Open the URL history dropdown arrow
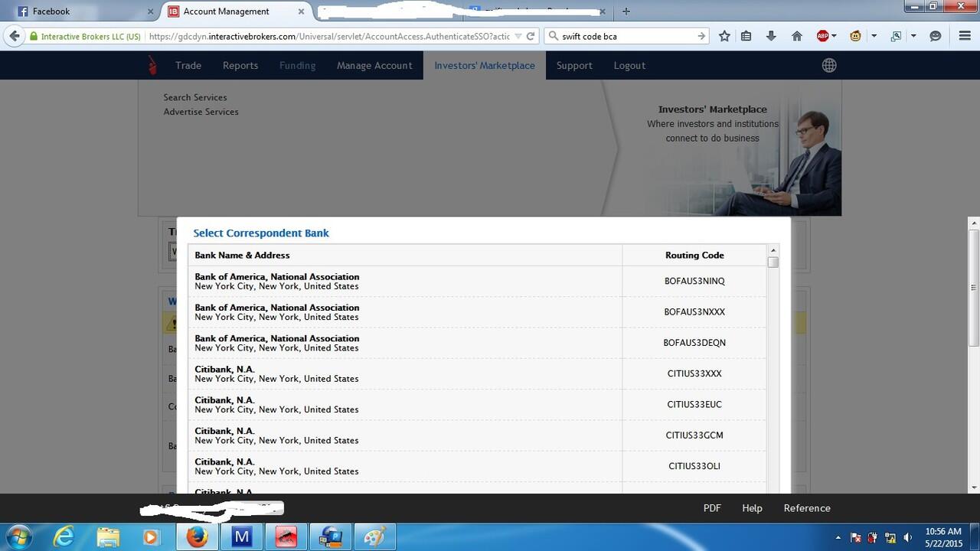This screenshot has width=980, height=551. [x=518, y=36]
